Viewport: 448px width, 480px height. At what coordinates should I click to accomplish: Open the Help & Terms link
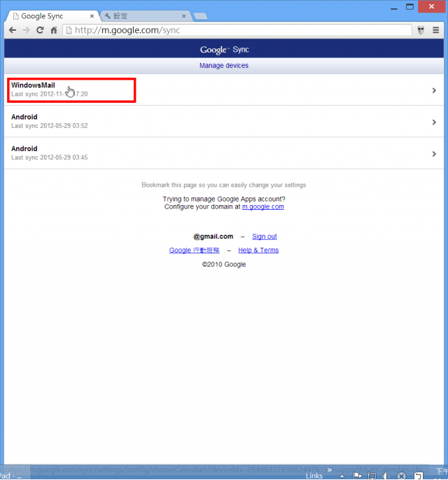point(258,250)
